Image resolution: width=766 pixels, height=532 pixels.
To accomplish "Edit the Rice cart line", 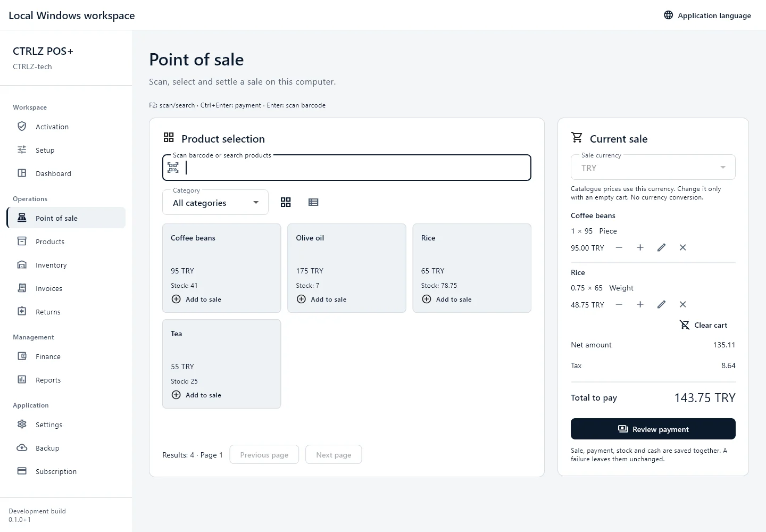I will [x=662, y=304].
